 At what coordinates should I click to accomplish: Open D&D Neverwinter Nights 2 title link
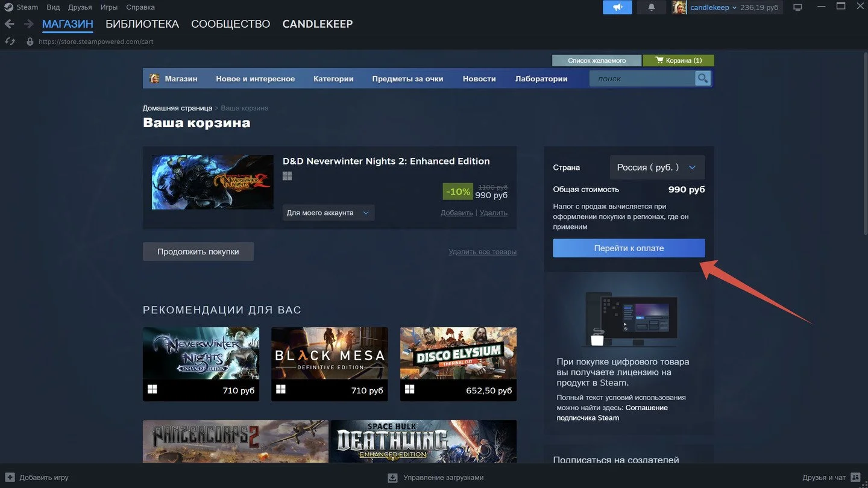tap(386, 161)
